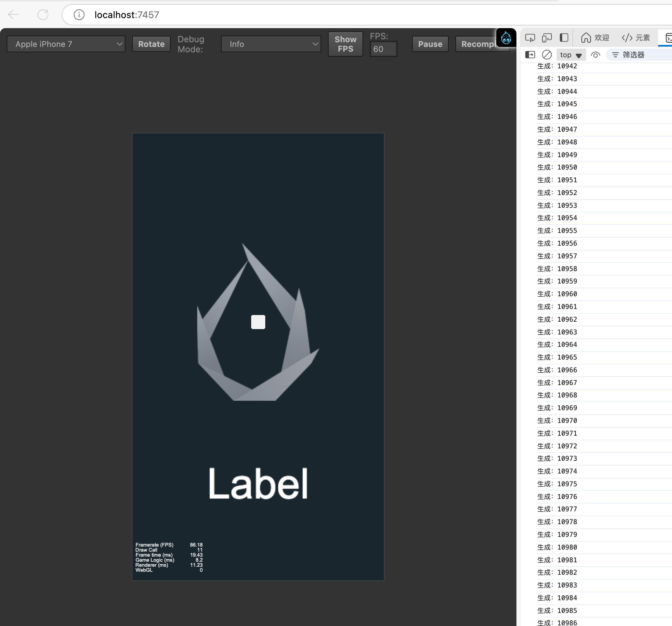Open the Apple iPhone 7 device dropdown

[x=66, y=44]
